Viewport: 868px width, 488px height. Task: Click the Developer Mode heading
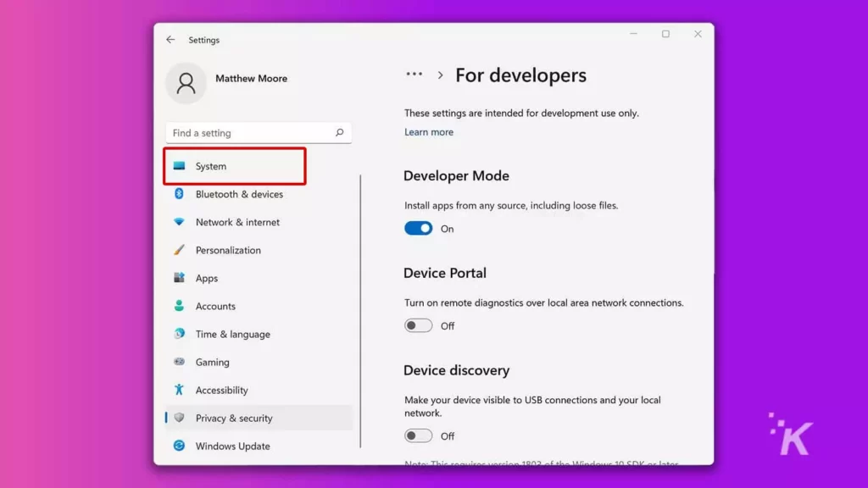coord(456,176)
